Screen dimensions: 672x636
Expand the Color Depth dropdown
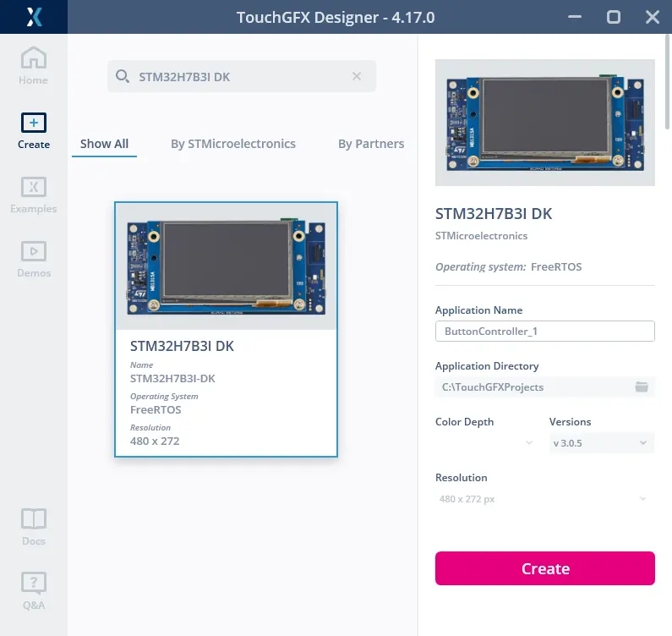coord(485,443)
